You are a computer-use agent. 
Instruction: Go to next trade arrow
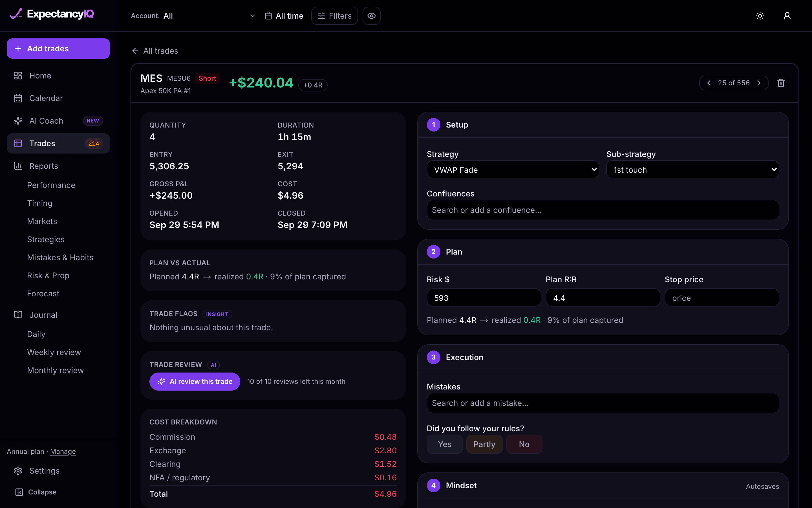tap(759, 83)
